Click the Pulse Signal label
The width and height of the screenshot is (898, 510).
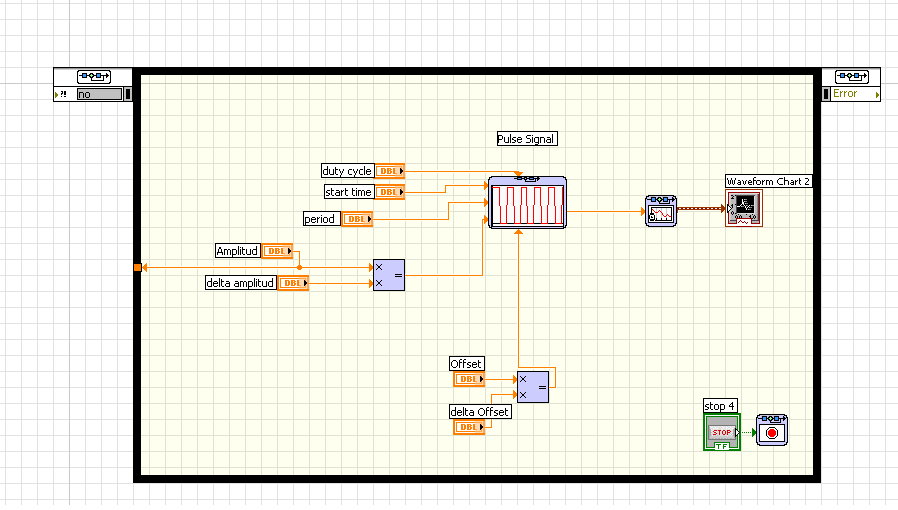(526, 139)
